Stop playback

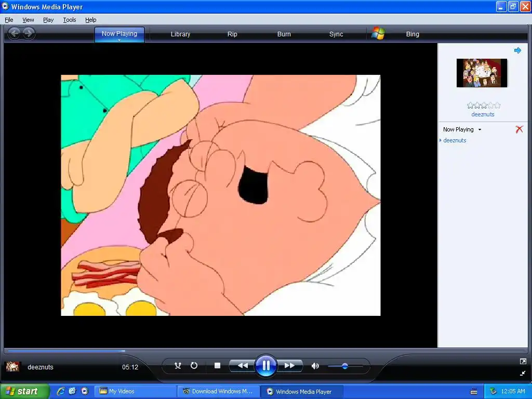click(218, 365)
